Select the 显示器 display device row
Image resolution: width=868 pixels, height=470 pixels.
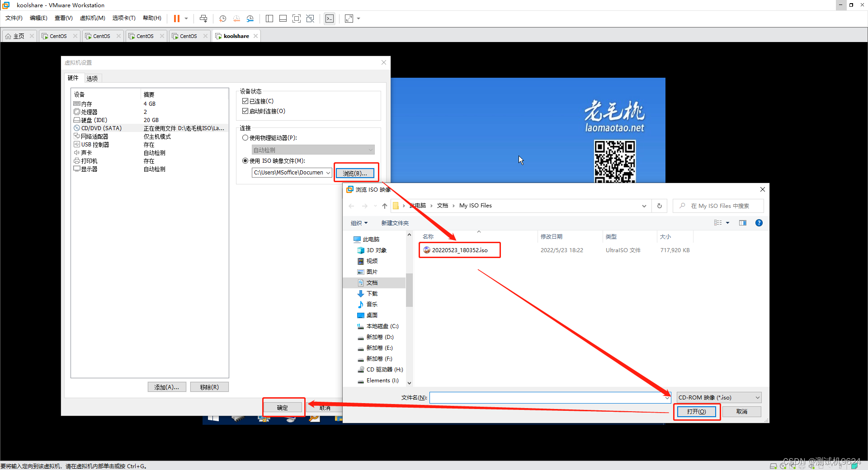click(150, 169)
